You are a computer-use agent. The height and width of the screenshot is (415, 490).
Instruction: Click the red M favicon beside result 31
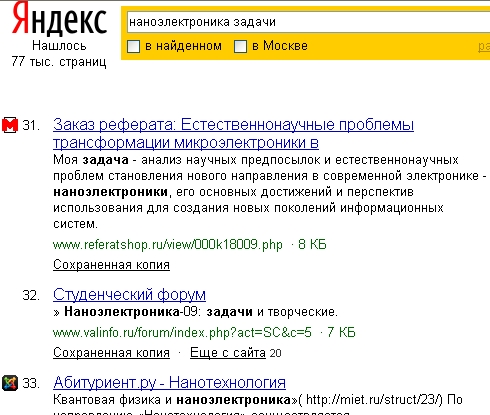(x=10, y=125)
